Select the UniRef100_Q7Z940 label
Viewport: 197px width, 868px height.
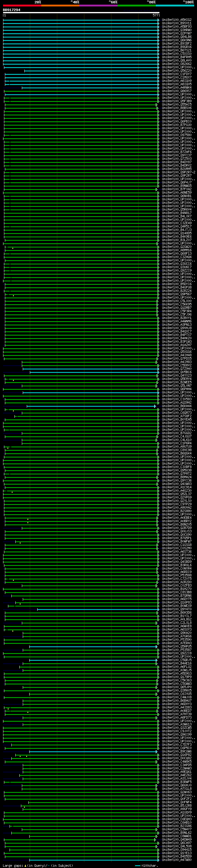[x=177, y=369]
